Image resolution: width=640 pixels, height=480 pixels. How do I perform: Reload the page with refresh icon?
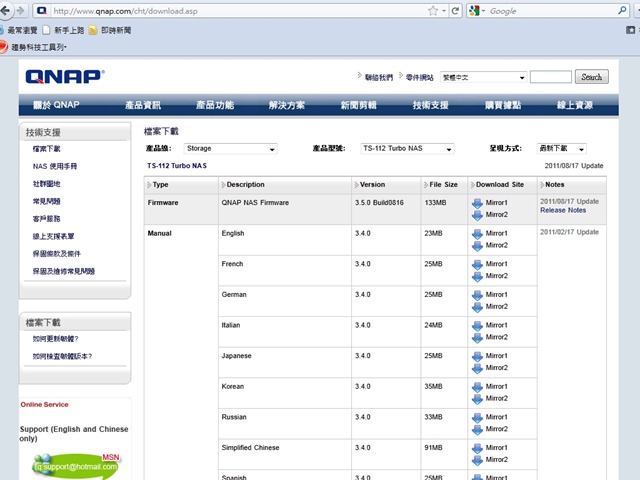click(x=455, y=11)
